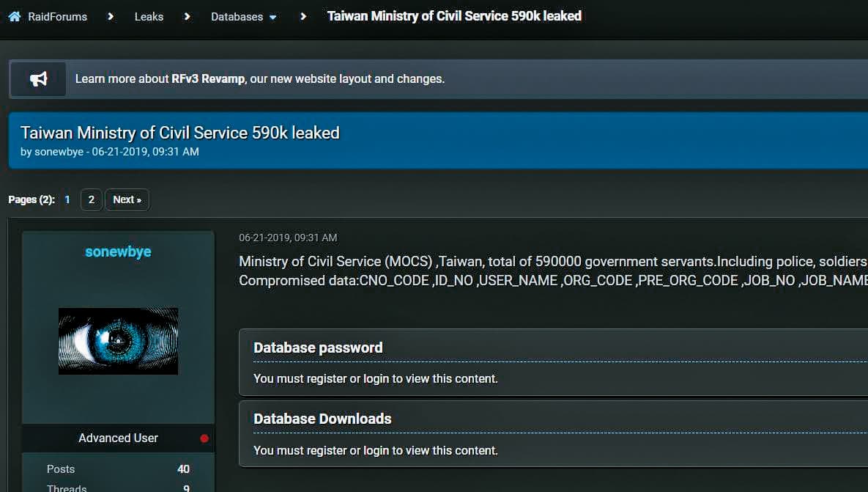The height and width of the screenshot is (492, 868).
Task: Open the Databases breadcrumb section
Action: (x=237, y=17)
